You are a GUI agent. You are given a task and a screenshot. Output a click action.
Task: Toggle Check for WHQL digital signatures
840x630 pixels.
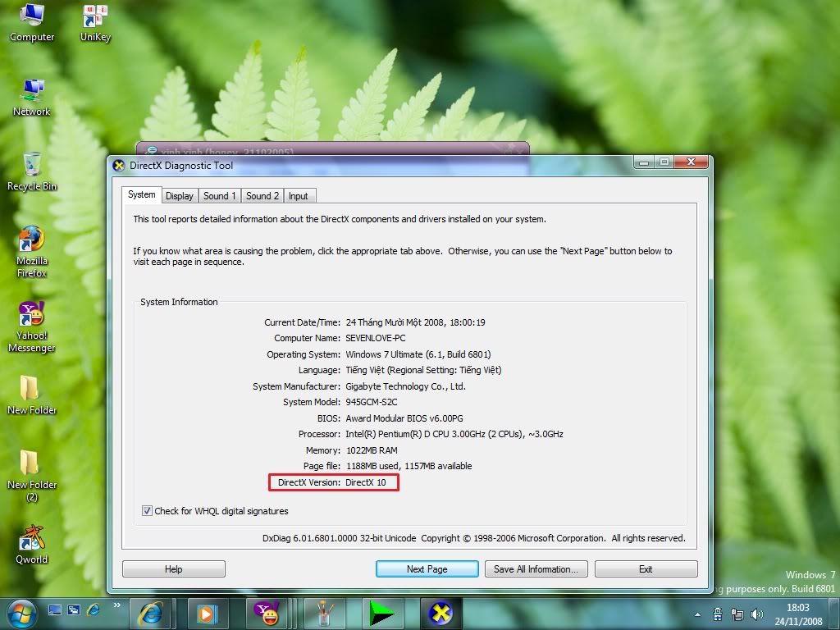click(x=147, y=510)
